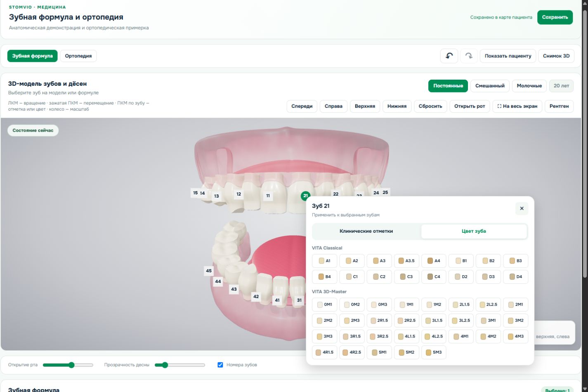Viewport: 588px width, 392px height.
Task: Show the Нижняя jaw view
Action: click(x=397, y=106)
